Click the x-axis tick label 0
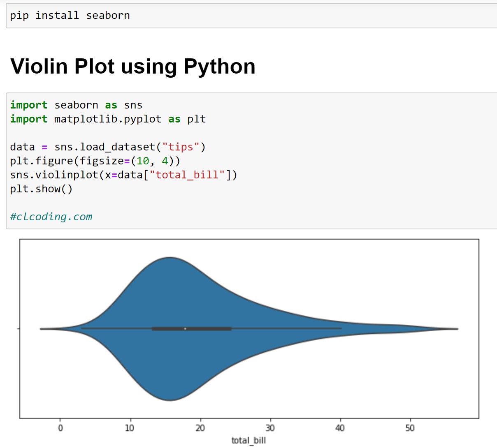 tap(60, 428)
